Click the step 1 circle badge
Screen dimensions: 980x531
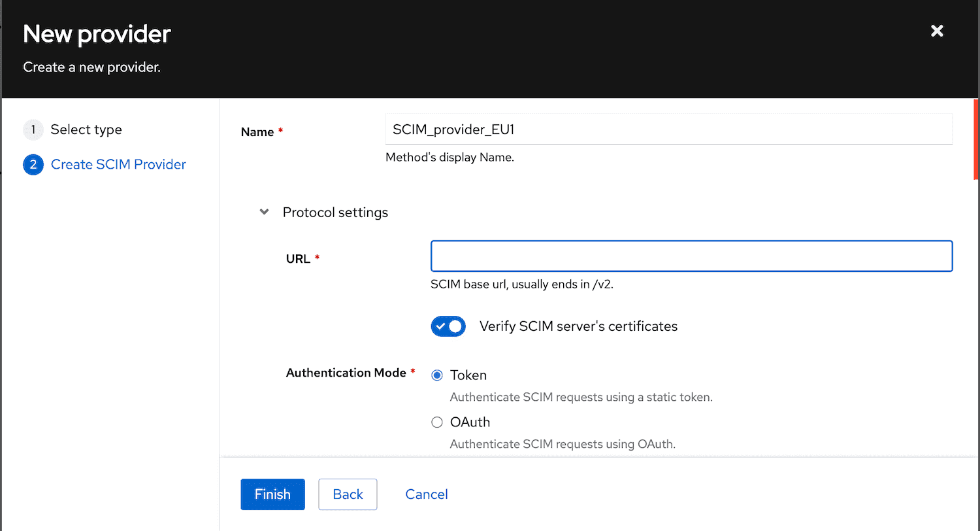click(x=33, y=129)
